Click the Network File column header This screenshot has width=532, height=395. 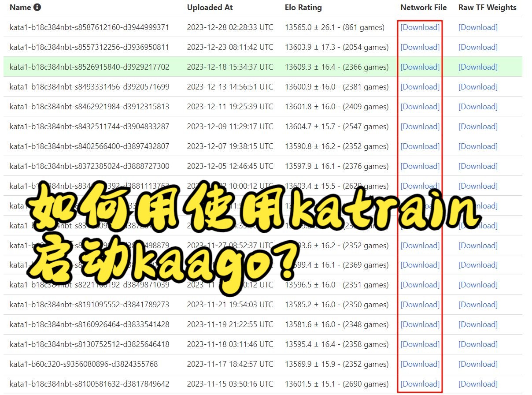click(423, 7)
